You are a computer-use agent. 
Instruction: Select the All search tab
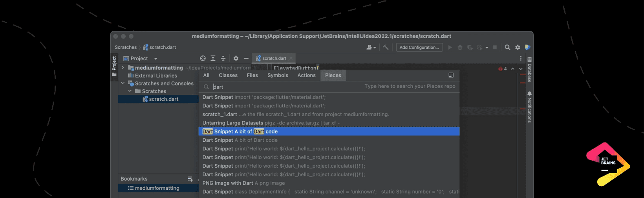click(x=206, y=75)
